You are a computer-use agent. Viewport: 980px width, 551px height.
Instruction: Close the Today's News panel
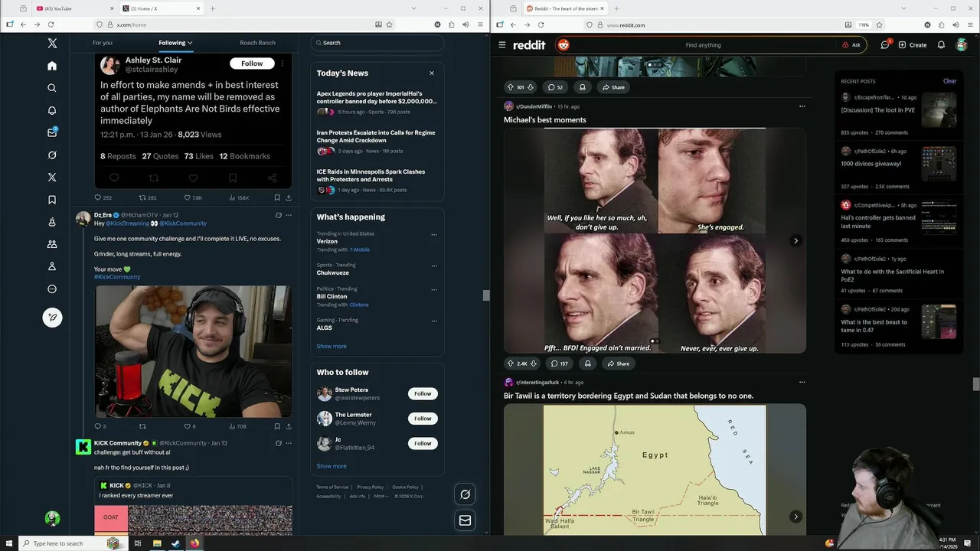(x=431, y=73)
